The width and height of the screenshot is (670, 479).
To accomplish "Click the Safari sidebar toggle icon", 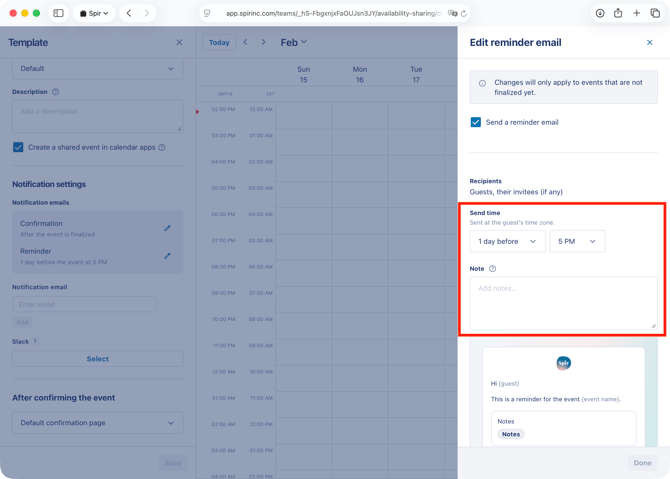I will coord(58,13).
